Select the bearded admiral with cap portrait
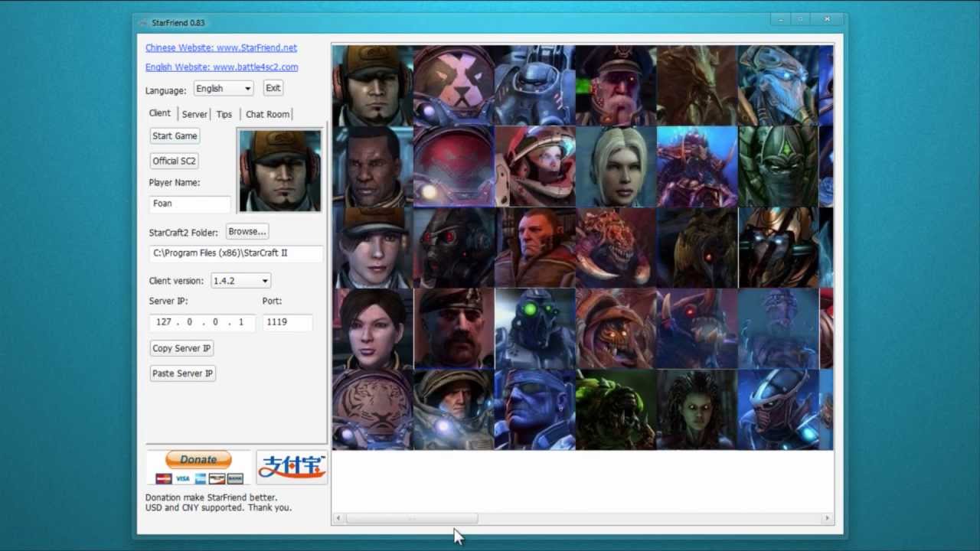This screenshot has width=980, height=551. pyautogui.click(x=616, y=85)
